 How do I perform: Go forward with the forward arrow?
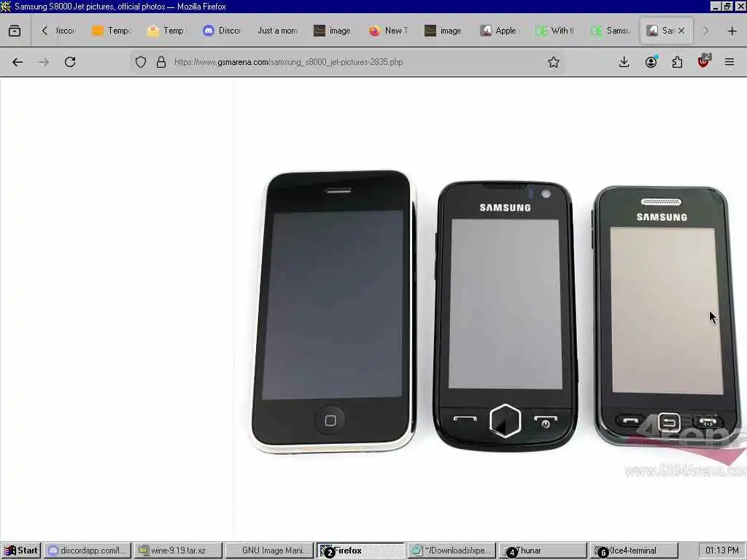tap(44, 62)
